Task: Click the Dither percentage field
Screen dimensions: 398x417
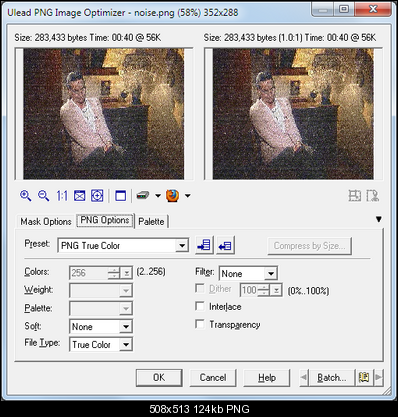Action: (249, 290)
